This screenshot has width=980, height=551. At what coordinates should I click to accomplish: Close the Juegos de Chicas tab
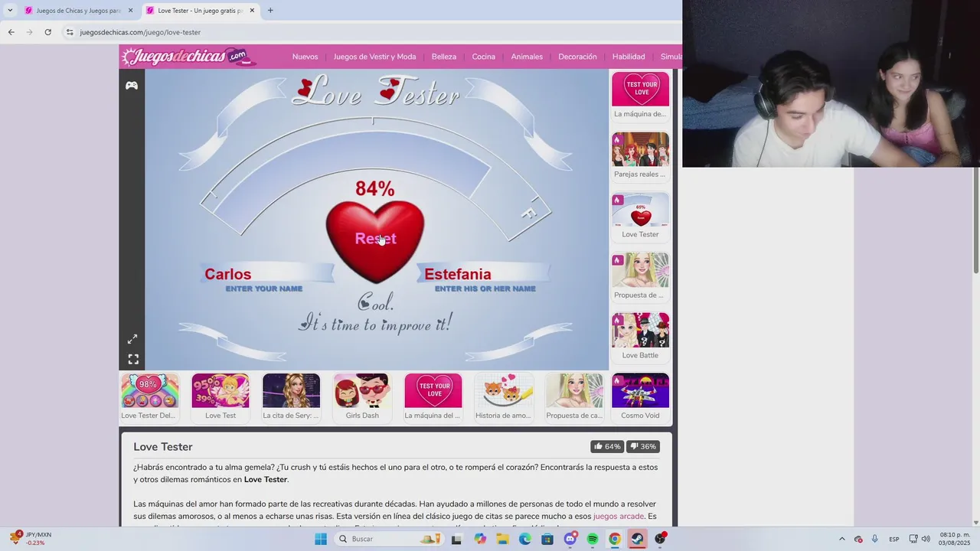pos(130,11)
